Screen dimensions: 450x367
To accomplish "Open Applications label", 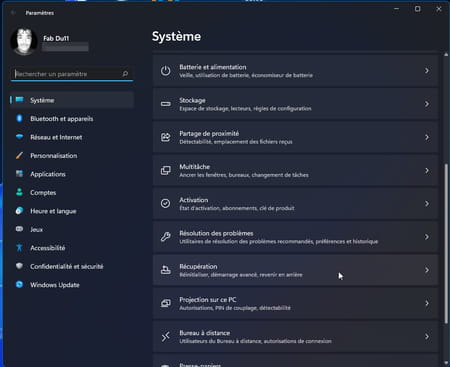I will tap(48, 174).
